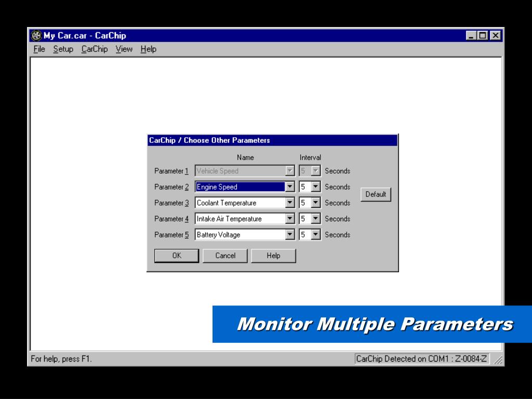Open the CarChip menu
The height and width of the screenshot is (399, 532).
pyautogui.click(x=95, y=49)
